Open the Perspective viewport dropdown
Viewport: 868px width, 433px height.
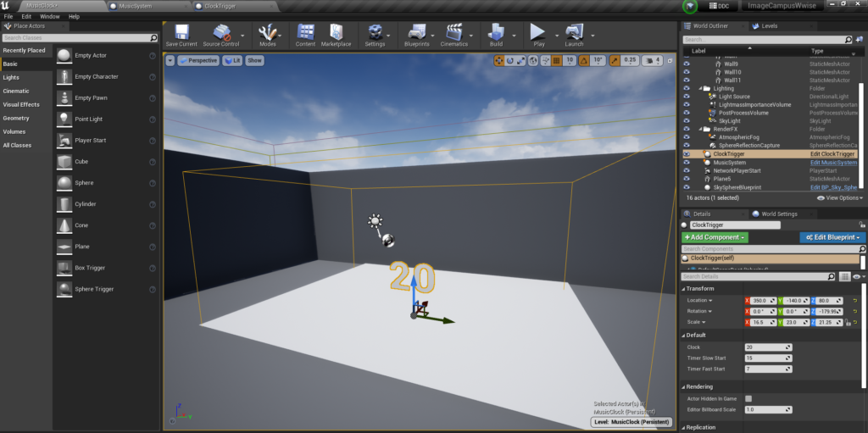coord(198,61)
